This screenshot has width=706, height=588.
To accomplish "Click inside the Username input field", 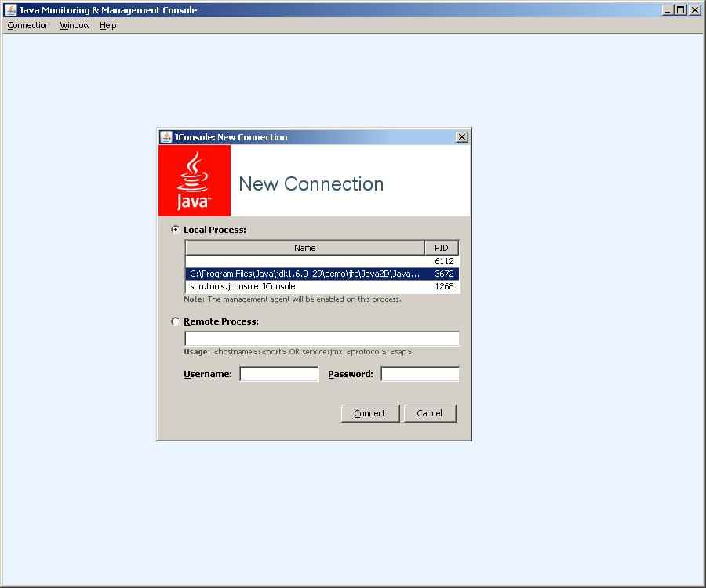I will (x=278, y=374).
